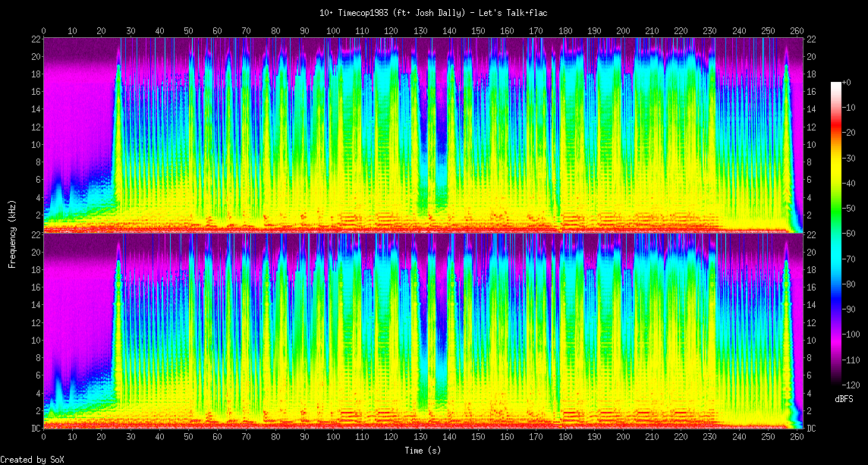Click the 130 mark on the top time axis
The height and width of the screenshot is (465, 868).
pos(420,30)
